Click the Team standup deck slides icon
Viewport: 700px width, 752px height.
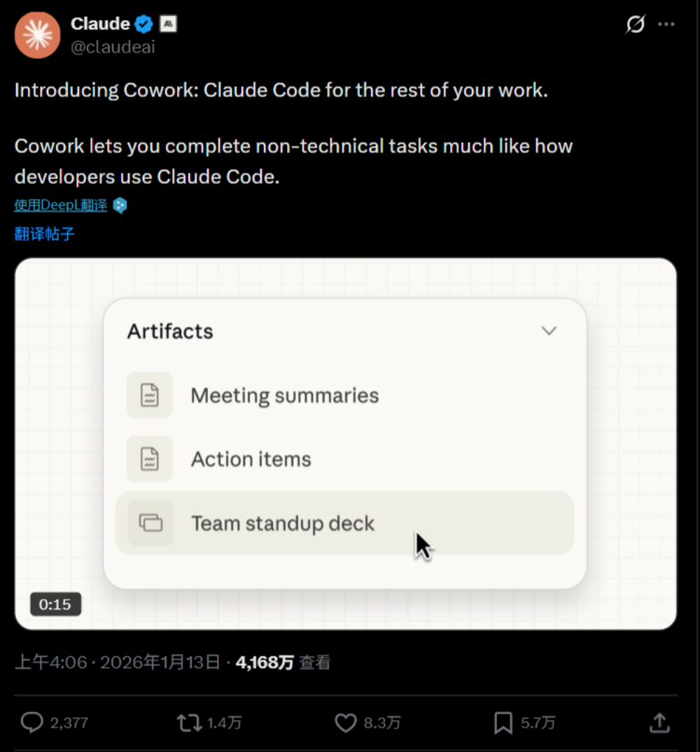(149, 522)
